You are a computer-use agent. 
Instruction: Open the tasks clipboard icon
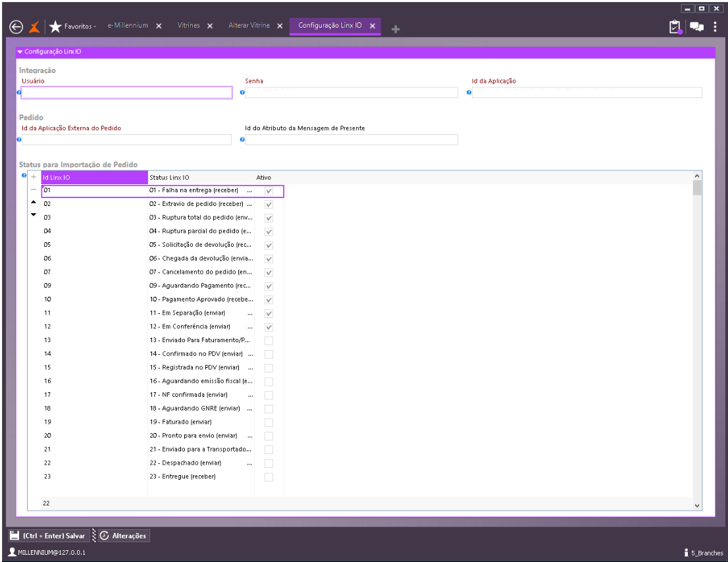pyautogui.click(x=675, y=27)
